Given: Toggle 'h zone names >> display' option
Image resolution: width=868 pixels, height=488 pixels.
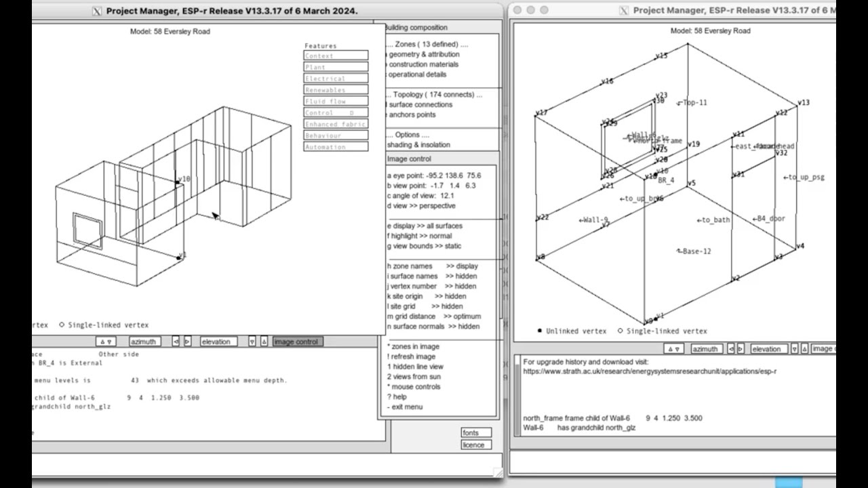Looking at the screenshot, I should click(x=433, y=266).
